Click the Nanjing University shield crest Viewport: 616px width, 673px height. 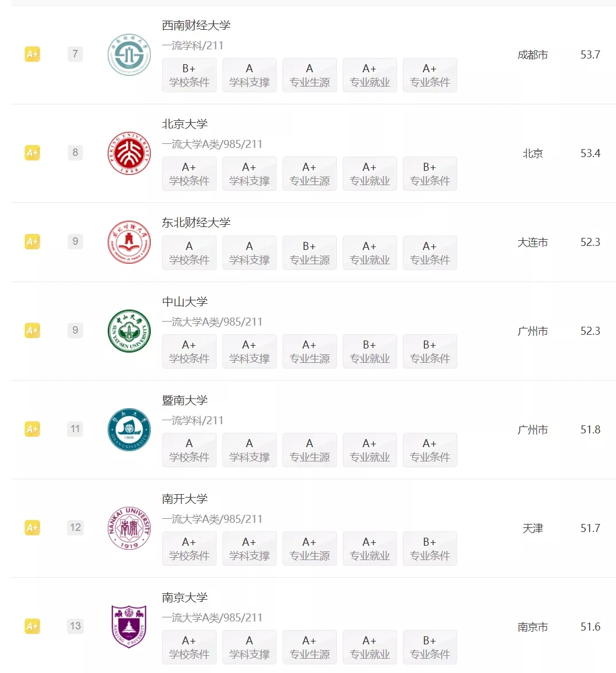129,627
